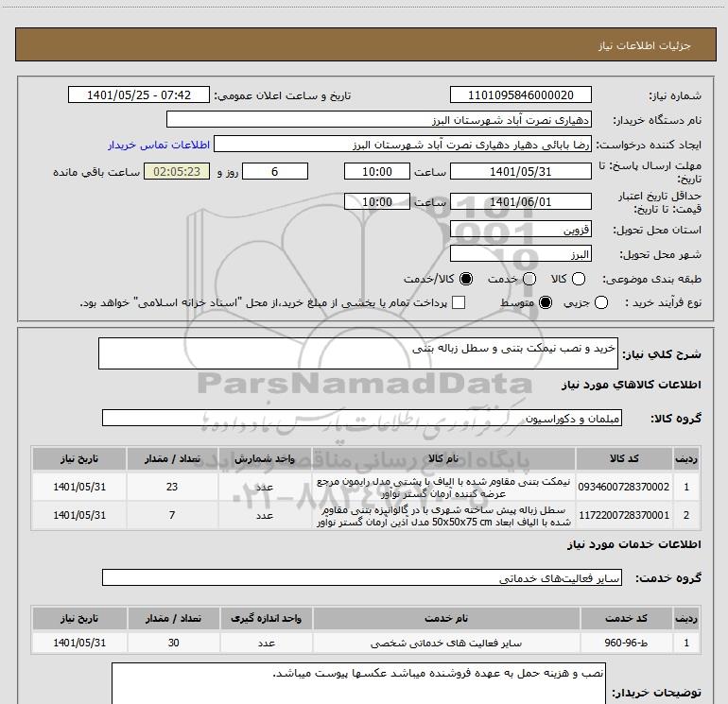Click the نام کالا column header
Image resolution: width=728 pixels, height=704 pixels.
tap(443, 458)
